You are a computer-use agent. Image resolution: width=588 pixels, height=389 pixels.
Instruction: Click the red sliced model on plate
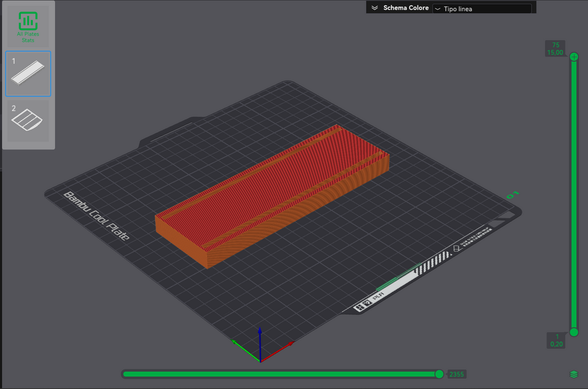[272, 197]
